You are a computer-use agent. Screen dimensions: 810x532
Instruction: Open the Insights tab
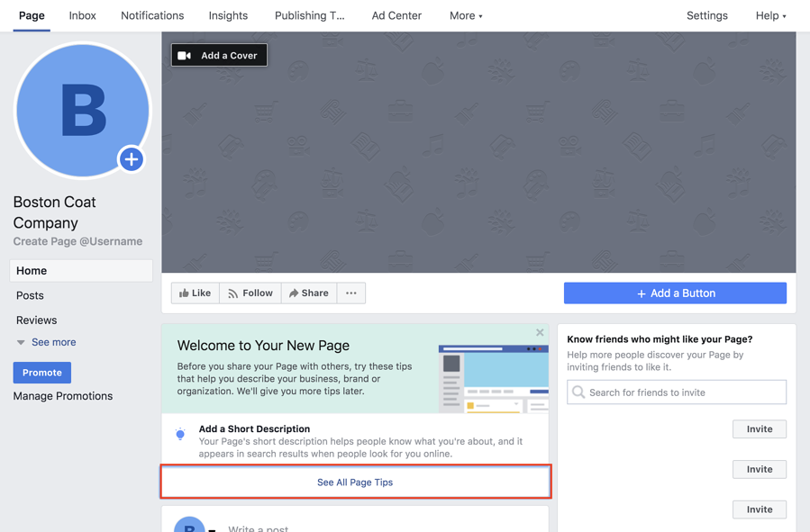[x=228, y=15]
